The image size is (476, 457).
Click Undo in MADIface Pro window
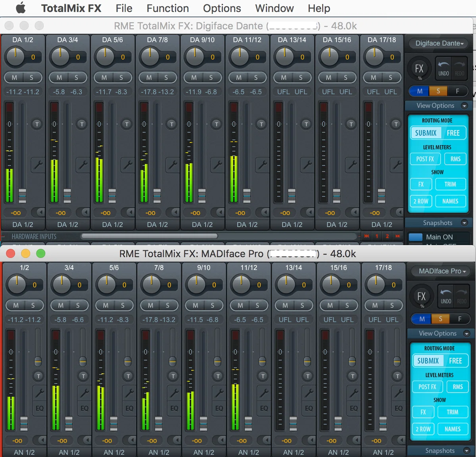pyautogui.click(x=446, y=296)
